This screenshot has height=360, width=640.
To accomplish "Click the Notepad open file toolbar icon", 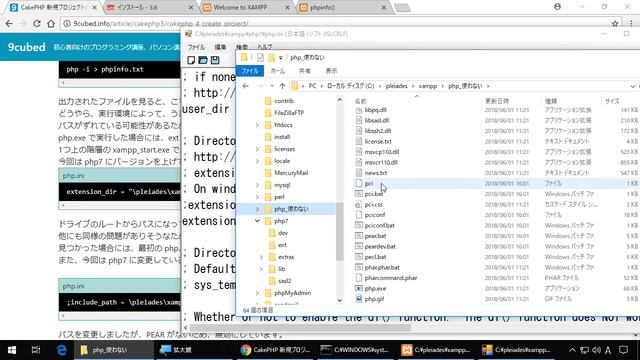I will pos(203,60).
